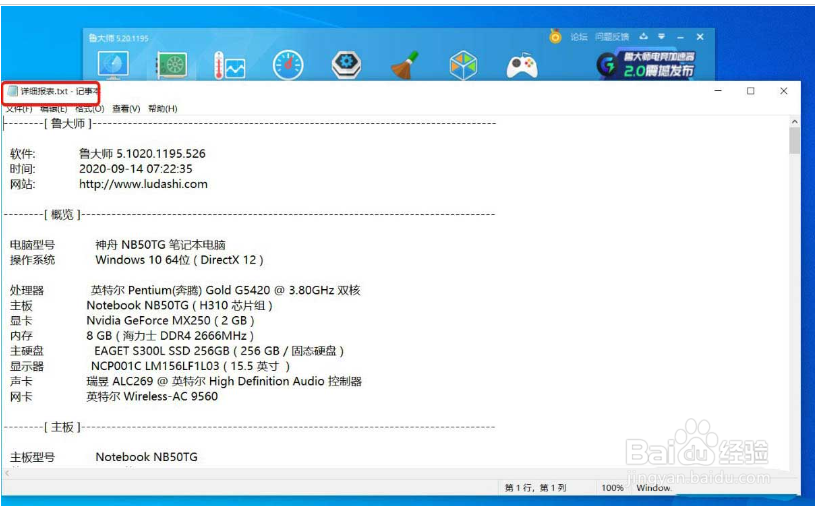Image resolution: width=815 pixels, height=506 pixels.
Task: Open the Ludashi main menu dropdown arrow
Action: 661,36
